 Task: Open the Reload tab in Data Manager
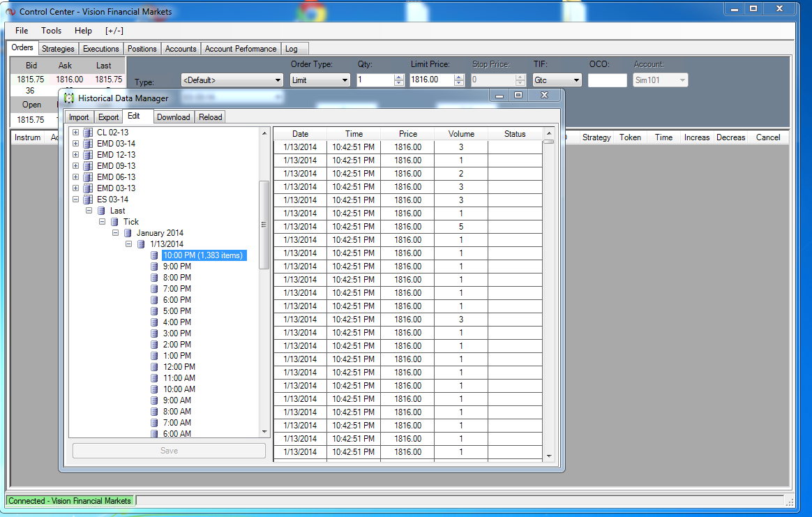[x=210, y=117]
